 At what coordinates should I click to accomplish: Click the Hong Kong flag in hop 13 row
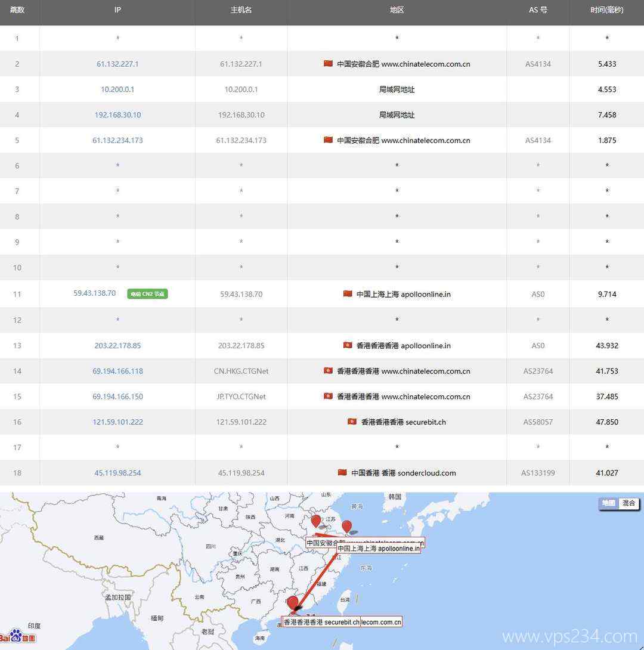click(348, 345)
